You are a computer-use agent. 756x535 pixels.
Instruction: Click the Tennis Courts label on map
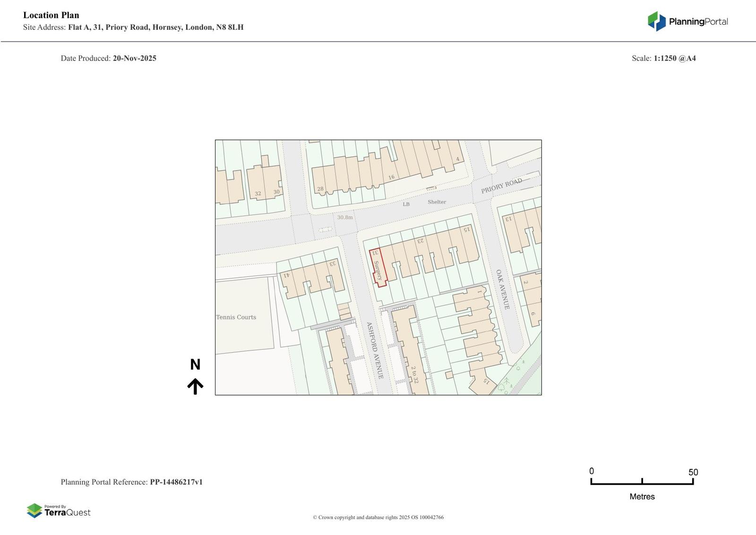tap(236, 317)
